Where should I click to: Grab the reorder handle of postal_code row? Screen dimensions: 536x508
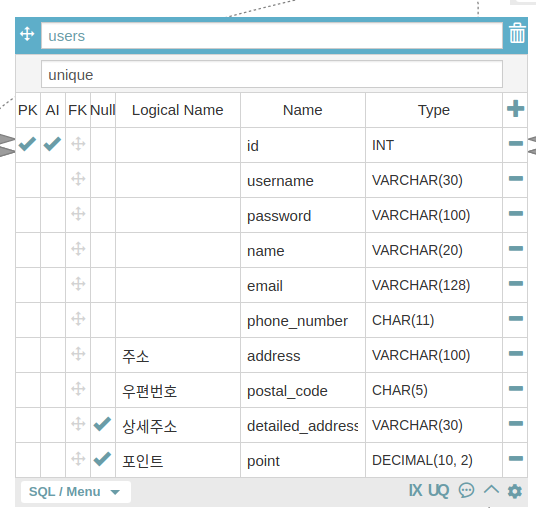point(78,389)
